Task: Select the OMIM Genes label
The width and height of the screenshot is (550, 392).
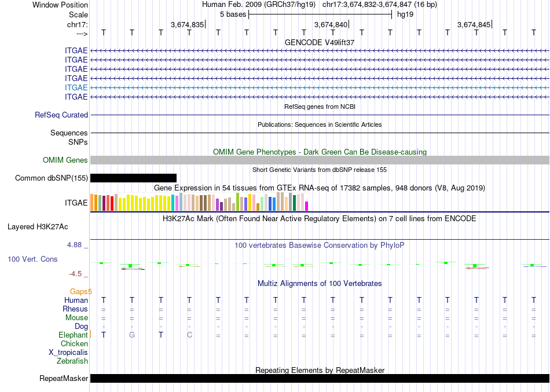Action: coord(65,160)
